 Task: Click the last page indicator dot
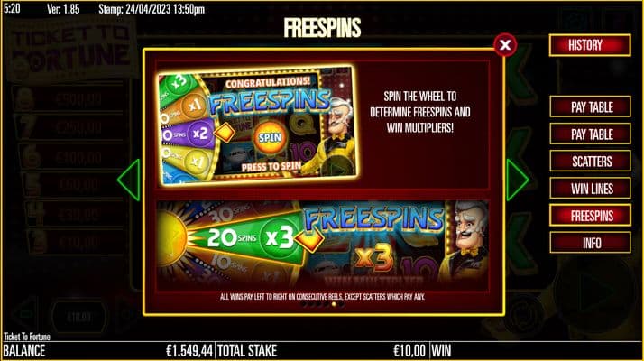pyautogui.click(x=341, y=305)
